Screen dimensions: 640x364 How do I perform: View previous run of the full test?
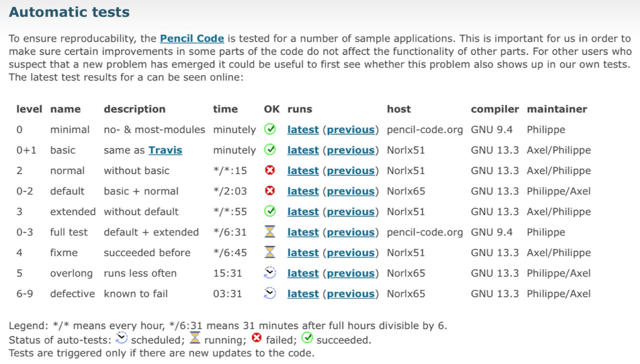(x=351, y=232)
